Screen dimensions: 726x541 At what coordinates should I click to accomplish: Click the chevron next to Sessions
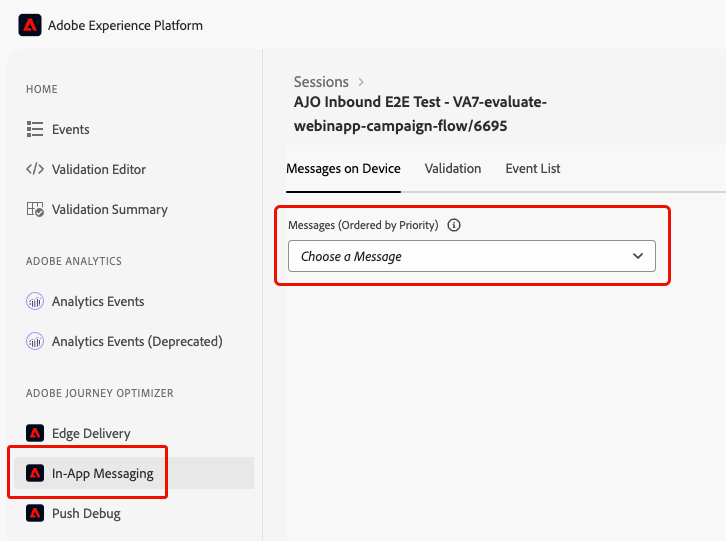(361, 82)
